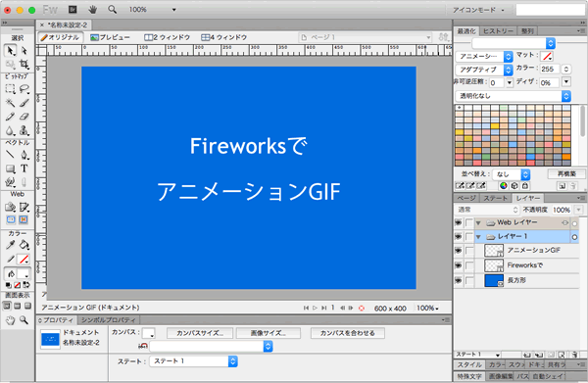Select the Knife tool
Screen dimensions: 588x383
tap(24, 182)
